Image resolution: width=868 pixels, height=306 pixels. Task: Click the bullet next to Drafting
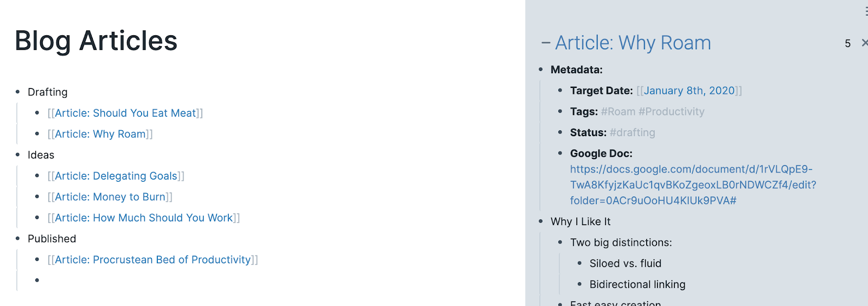[x=18, y=92]
